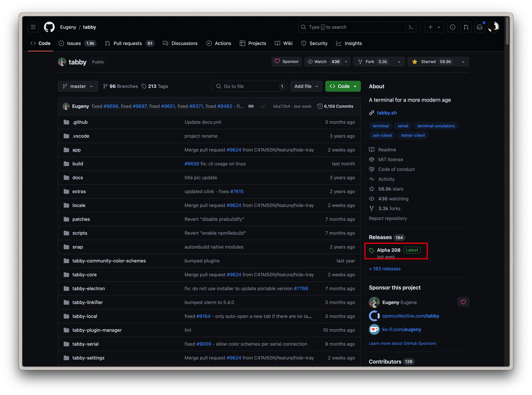Click the folder icon for tabby-core
This screenshot has width=532, height=395.
coord(66,274)
